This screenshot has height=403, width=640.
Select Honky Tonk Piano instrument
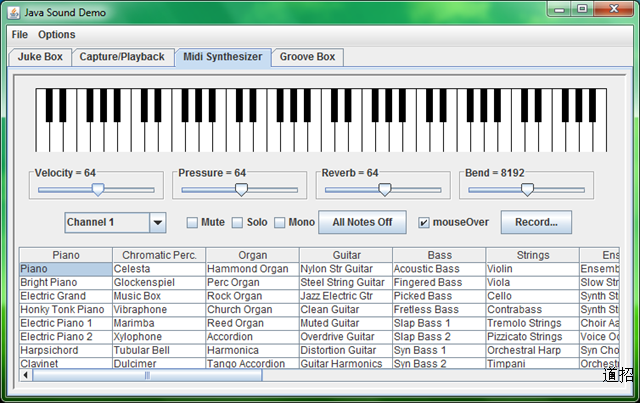(x=66, y=309)
